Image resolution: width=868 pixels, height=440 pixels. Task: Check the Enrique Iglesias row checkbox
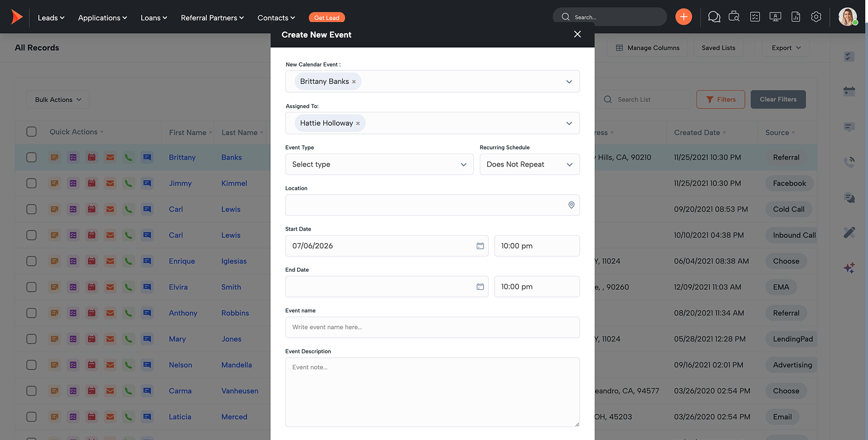(x=31, y=261)
